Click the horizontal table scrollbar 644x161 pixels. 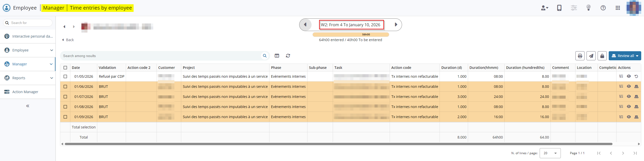(338, 144)
